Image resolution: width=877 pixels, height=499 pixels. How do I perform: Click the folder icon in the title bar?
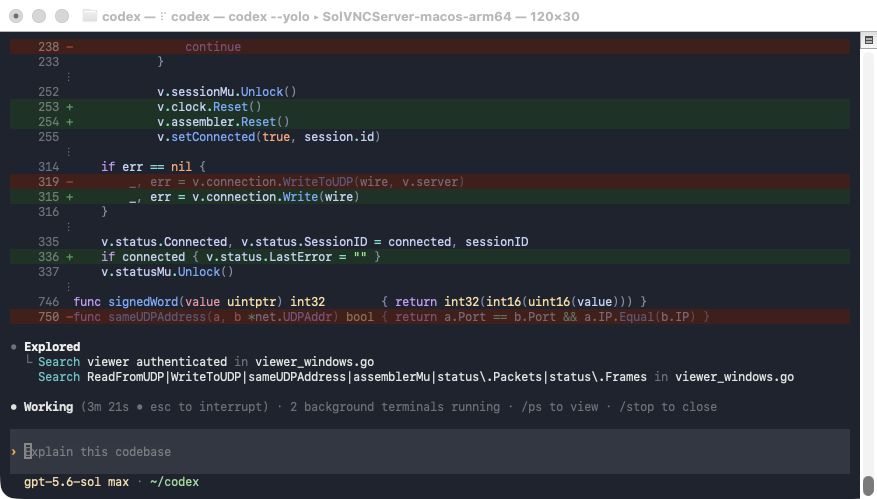(89, 16)
